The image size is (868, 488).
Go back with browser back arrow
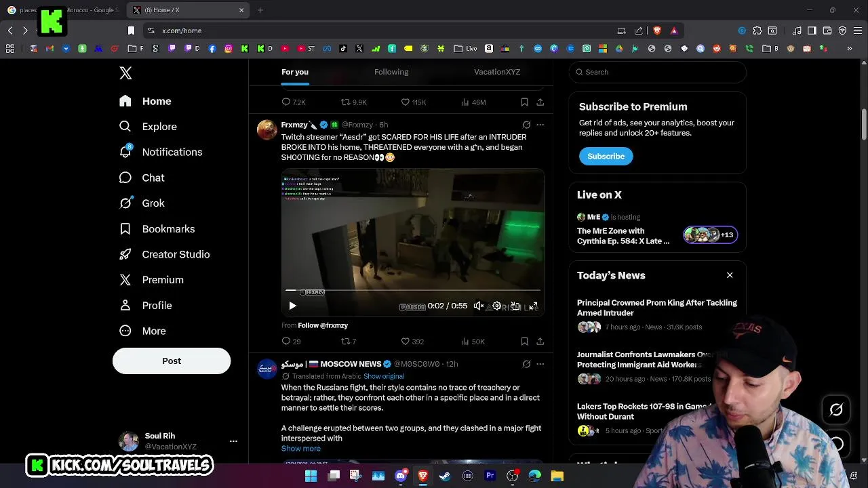coord(10,30)
